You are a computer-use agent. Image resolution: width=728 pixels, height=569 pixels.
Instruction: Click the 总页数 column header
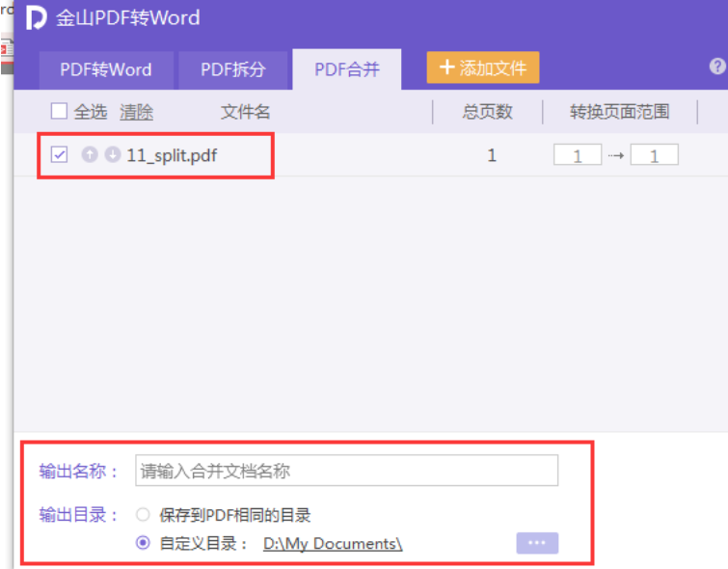[488, 112]
